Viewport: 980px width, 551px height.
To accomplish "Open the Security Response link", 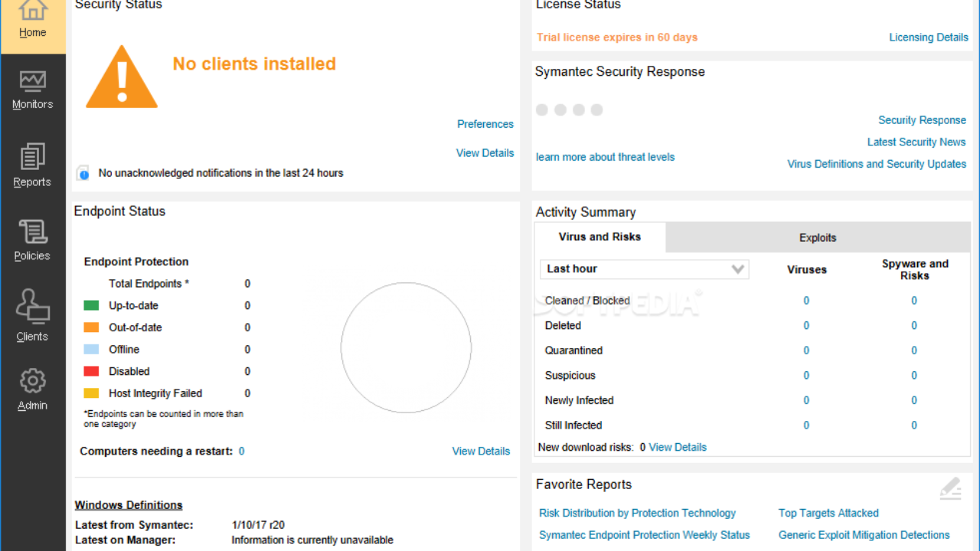I will click(922, 120).
